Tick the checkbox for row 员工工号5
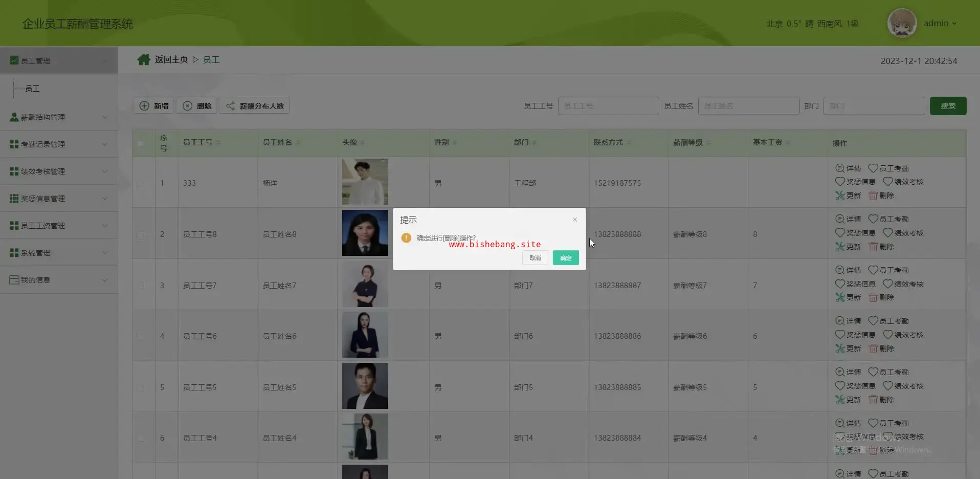This screenshot has width=980, height=479. (141, 387)
